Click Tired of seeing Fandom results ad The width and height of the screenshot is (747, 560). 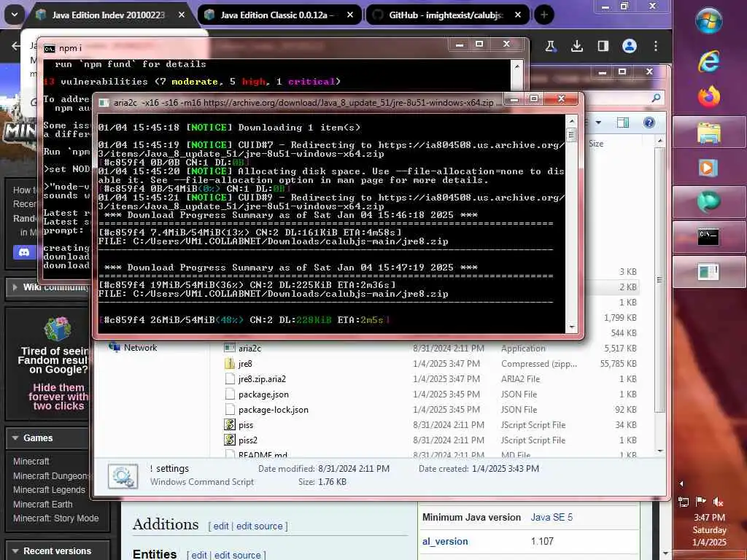[53, 365]
